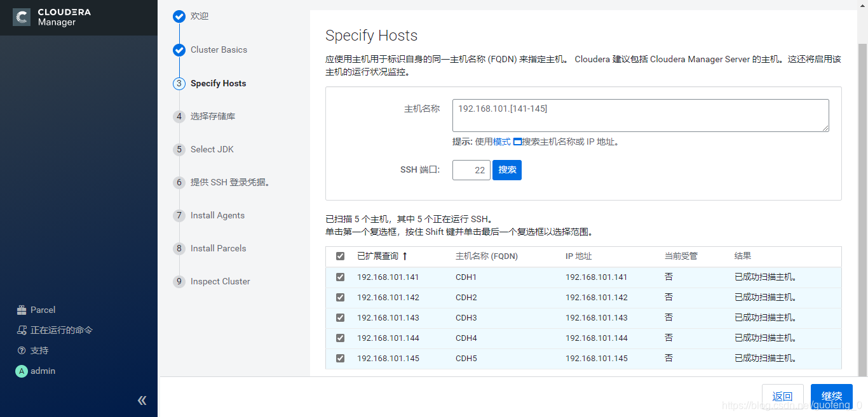Click step 5 number circle
This screenshot has width=868, height=417.
(x=179, y=149)
